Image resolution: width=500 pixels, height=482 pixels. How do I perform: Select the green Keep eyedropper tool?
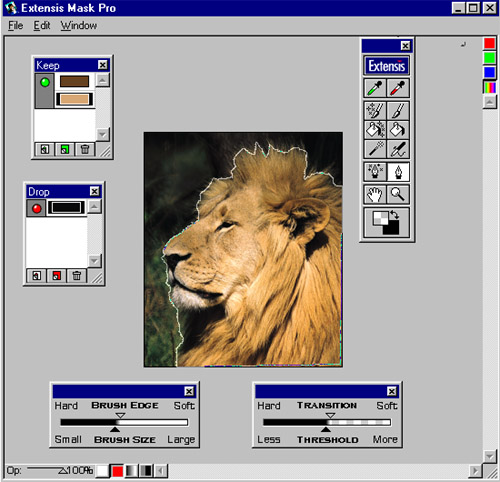tap(375, 88)
